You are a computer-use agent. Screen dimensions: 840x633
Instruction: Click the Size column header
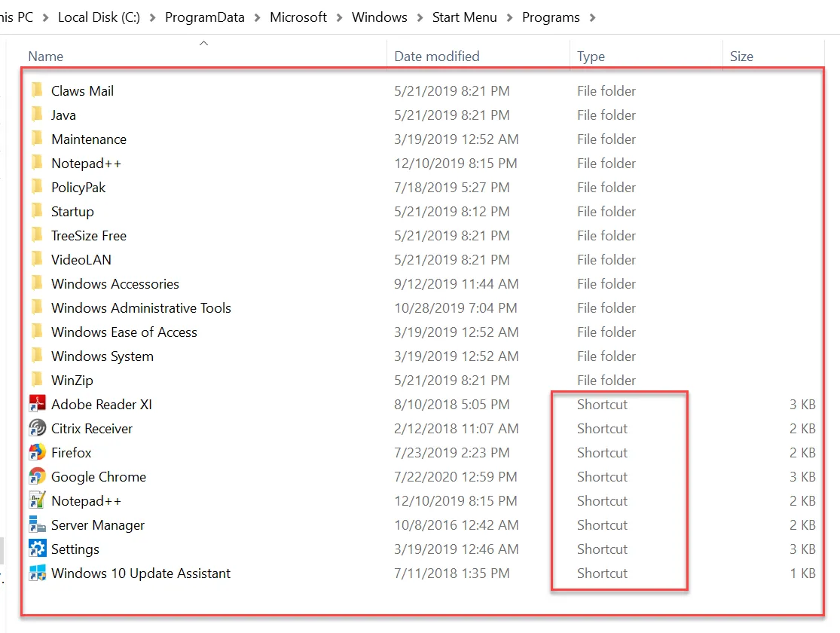point(741,57)
